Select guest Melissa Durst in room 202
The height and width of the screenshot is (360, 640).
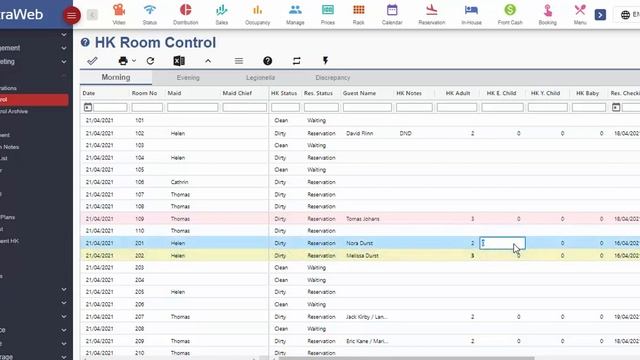[362, 256]
